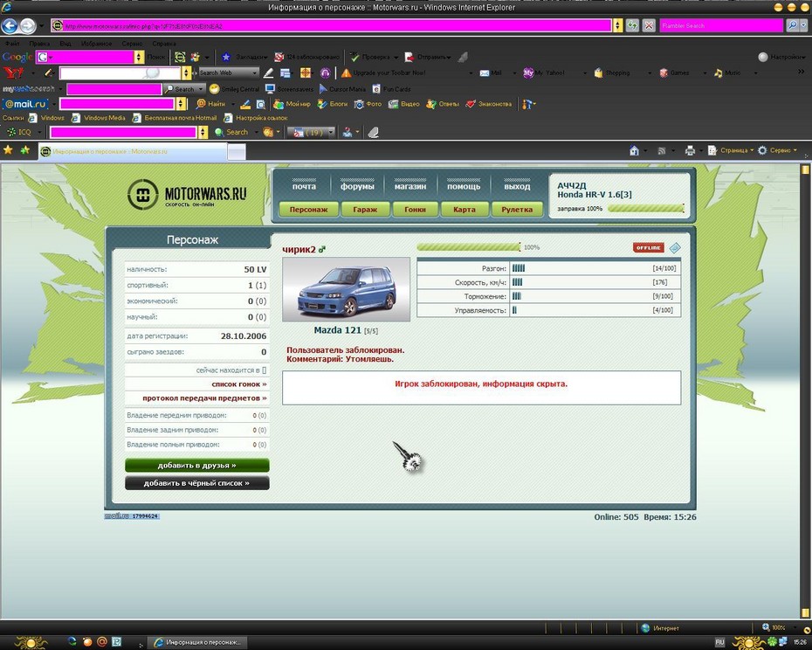Click the Print icon in command bar
This screenshot has width=812, height=650.
(690, 150)
